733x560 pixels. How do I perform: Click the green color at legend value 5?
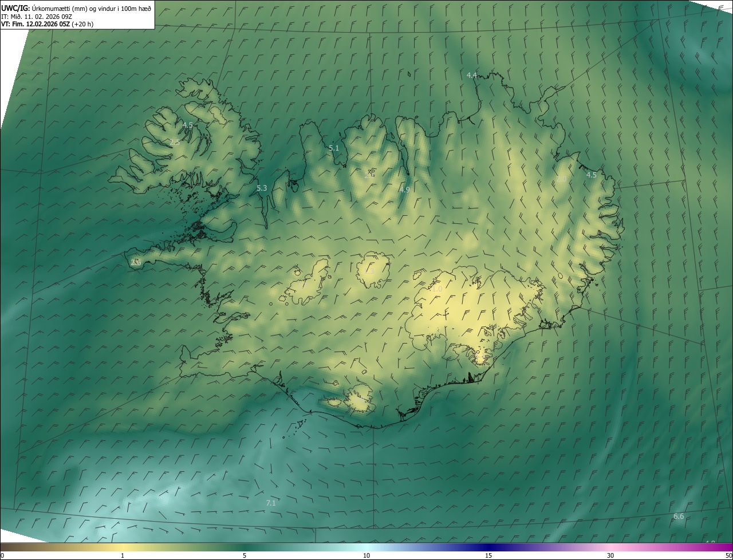245,547
